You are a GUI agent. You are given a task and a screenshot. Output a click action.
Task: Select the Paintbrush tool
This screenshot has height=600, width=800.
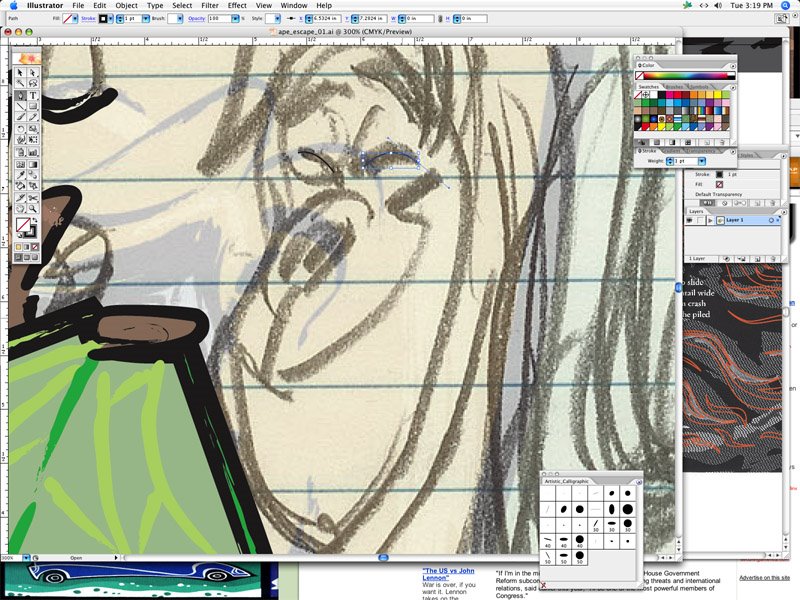(20, 117)
